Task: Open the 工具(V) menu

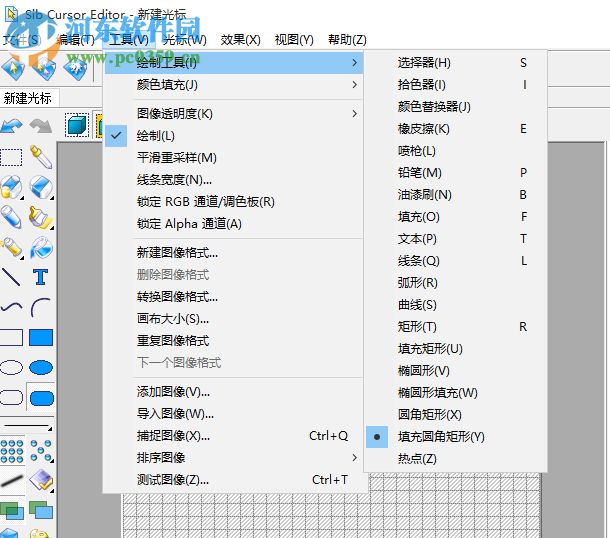Action: [x=129, y=40]
